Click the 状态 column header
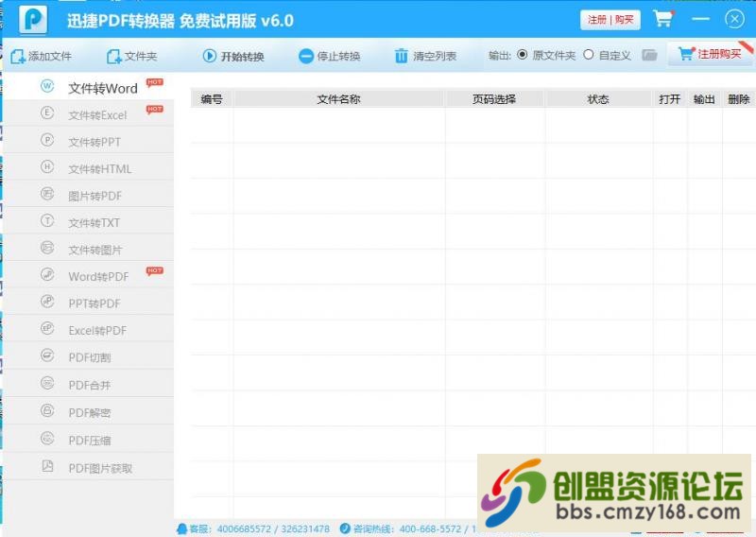Viewport: 756px width, 537px height. (x=598, y=99)
